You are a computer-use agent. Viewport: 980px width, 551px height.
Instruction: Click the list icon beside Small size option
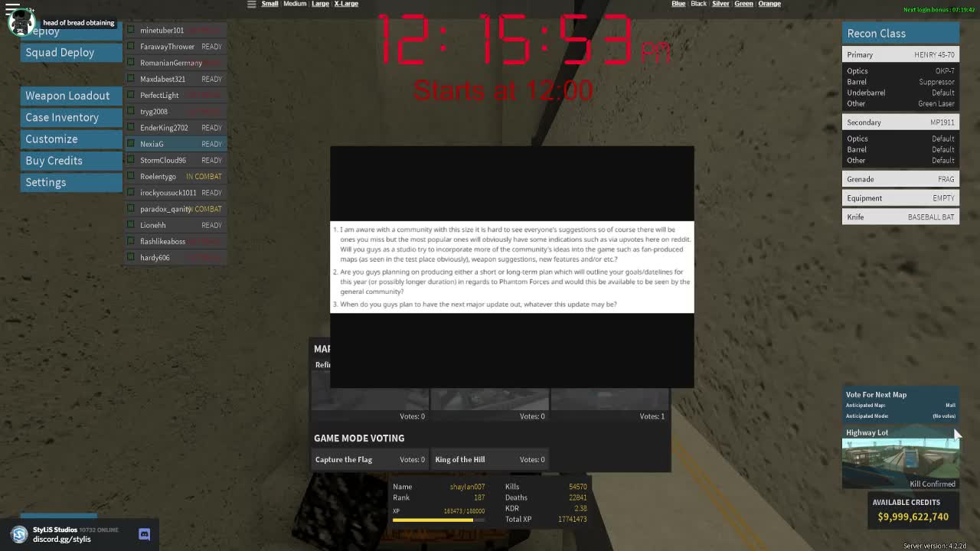[x=251, y=4]
